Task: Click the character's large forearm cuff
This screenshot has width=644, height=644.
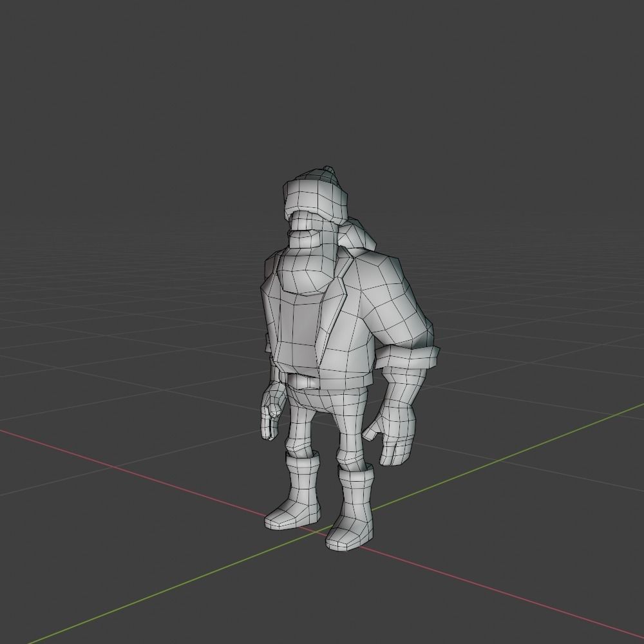Action: point(407,359)
